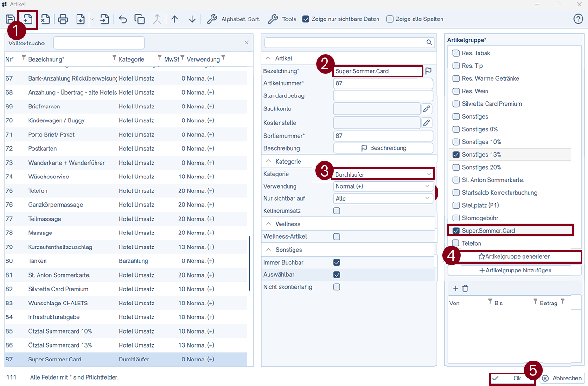588x386 pixels.
Task: Click the pencil icon next to Sachkonto
Action: point(427,109)
